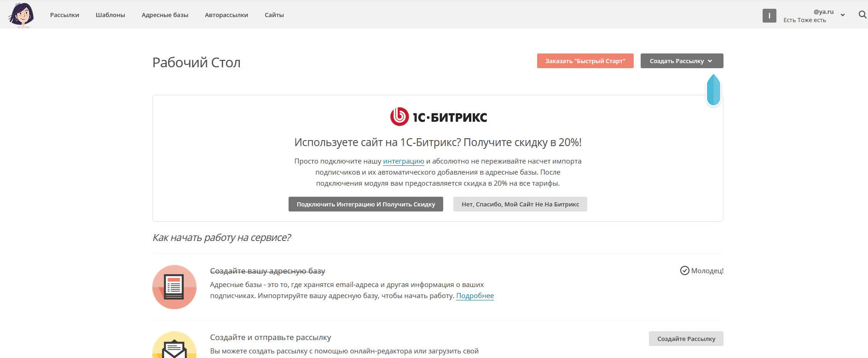Follow the интеграцию link

[403, 161]
